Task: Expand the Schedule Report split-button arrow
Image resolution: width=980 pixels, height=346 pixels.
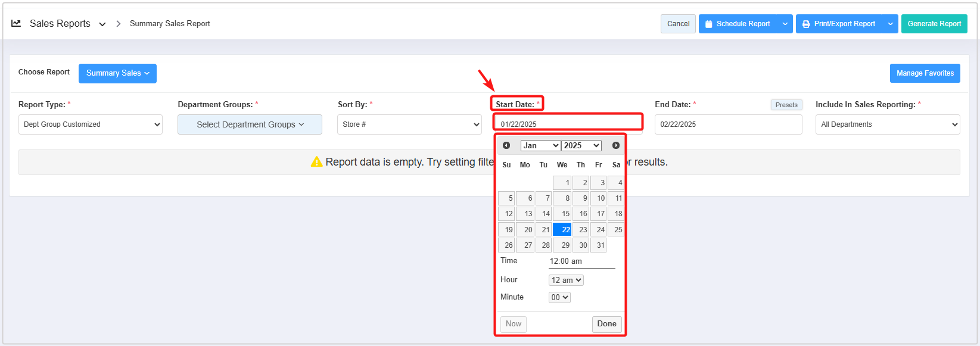Action: pos(785,24)
